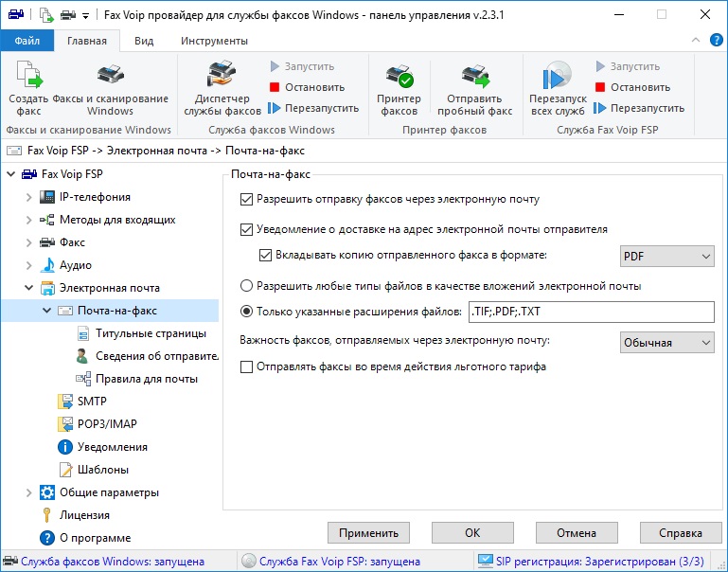Expand the Факс tree node
Screen dimensions: 728x572
point(28,242)
